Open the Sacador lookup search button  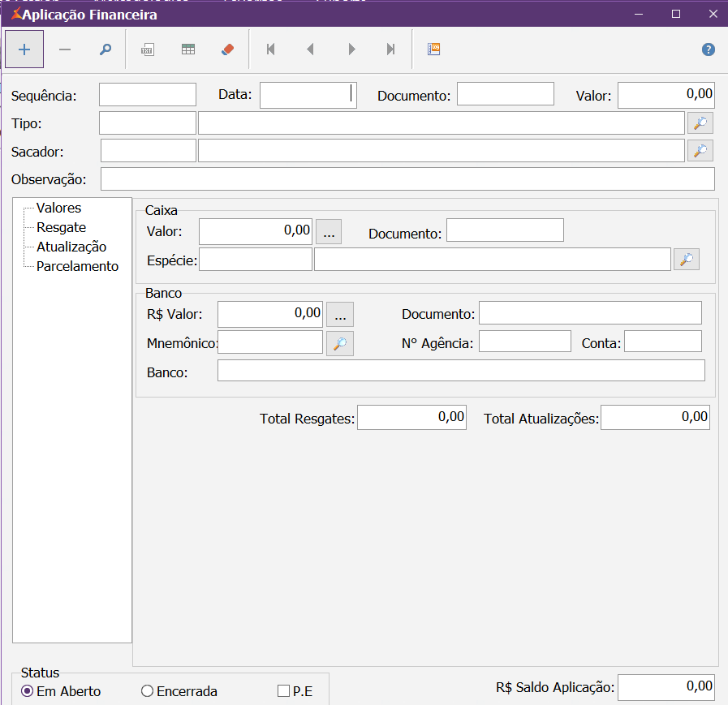pos(700,151)
